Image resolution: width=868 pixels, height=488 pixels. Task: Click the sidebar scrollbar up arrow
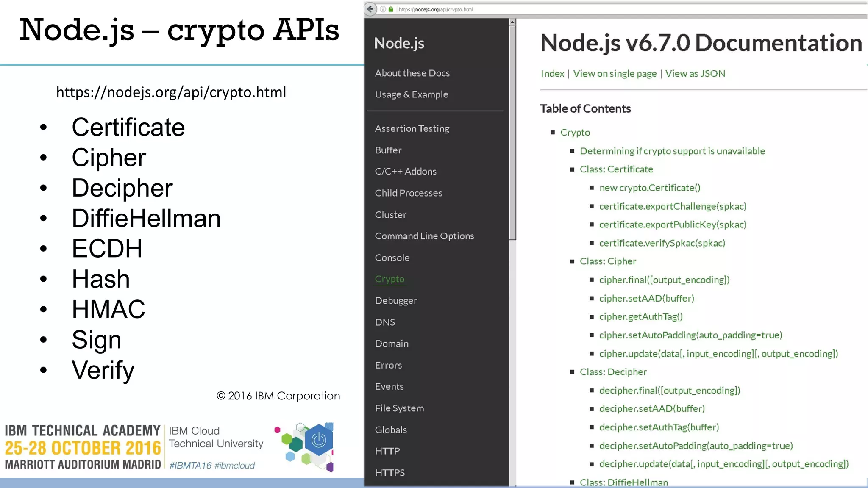512,22
